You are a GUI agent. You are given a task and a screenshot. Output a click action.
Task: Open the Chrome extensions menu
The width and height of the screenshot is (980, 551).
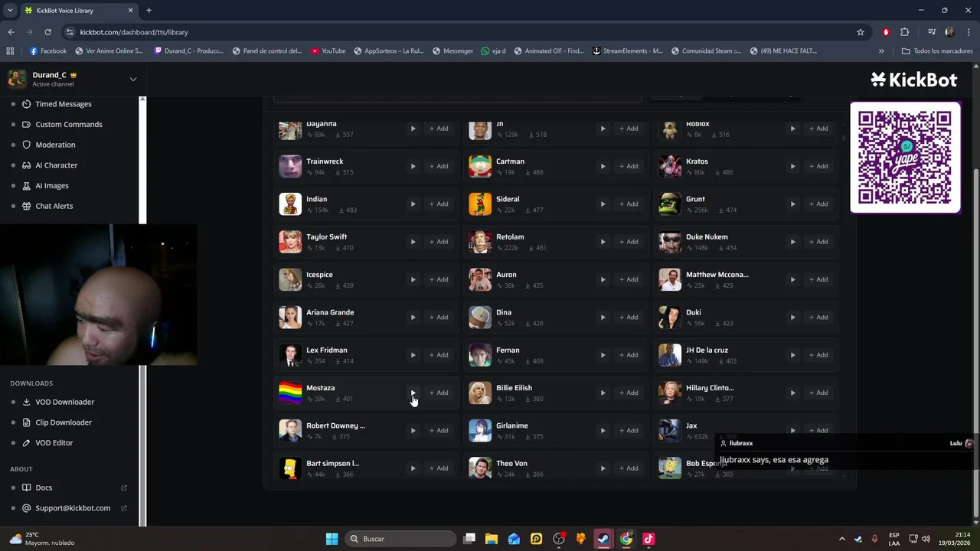pyautogui.click(x=905, y=32)
